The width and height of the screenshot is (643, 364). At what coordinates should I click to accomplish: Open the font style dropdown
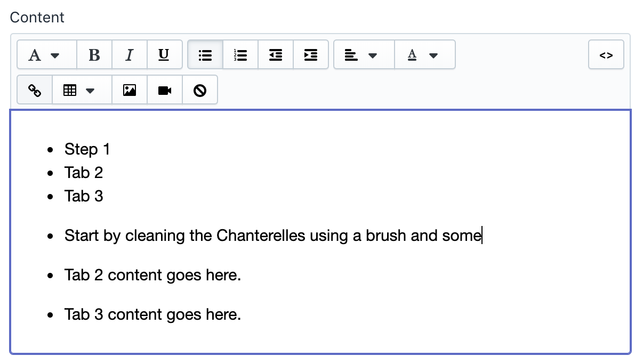47,55
